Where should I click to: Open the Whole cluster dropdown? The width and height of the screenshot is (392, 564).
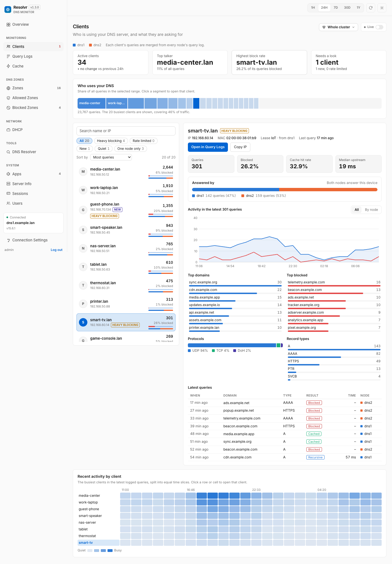click(x=338, y=27)
